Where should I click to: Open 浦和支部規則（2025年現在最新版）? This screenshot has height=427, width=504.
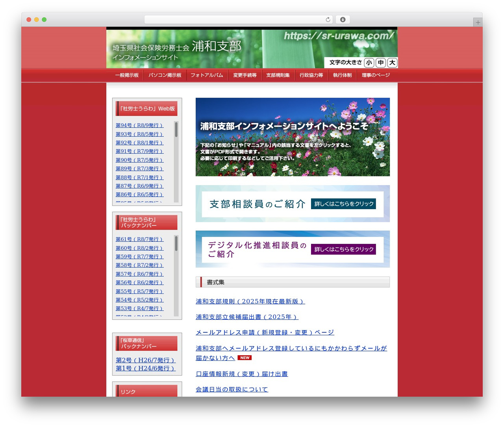pos(250,301)
